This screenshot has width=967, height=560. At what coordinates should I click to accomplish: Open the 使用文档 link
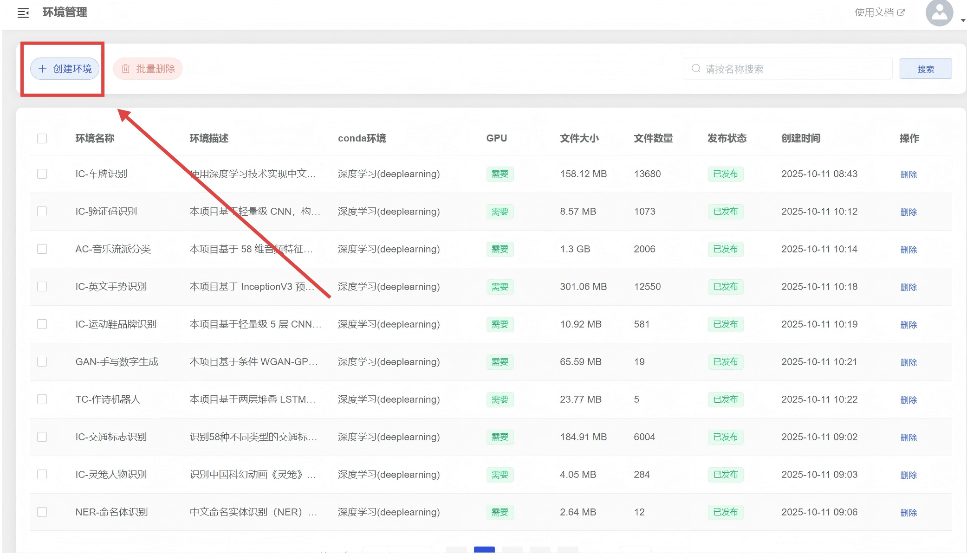click(874, 13)
